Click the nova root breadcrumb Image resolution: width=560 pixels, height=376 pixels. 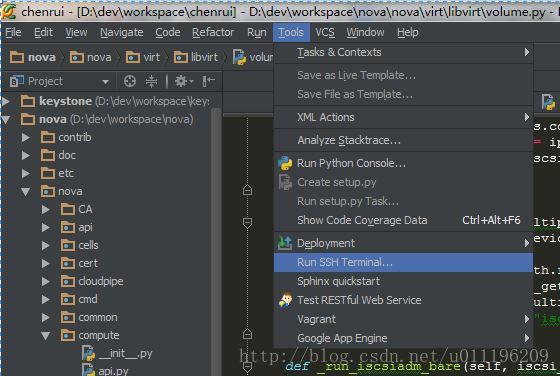[x=33, y=57]
